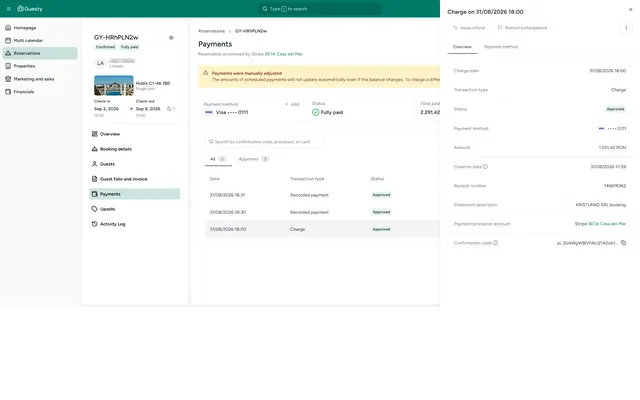Open the three-dot more options menu

pos(626,28)
